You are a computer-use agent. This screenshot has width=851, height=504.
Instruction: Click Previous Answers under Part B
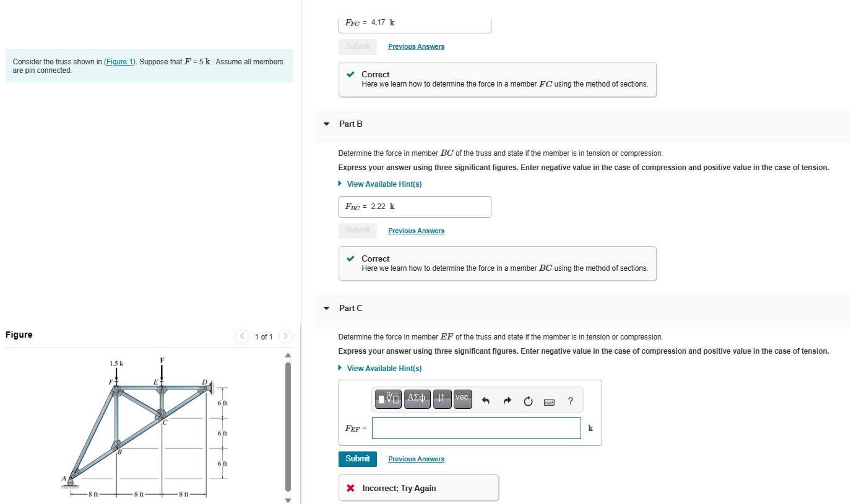(x=416, y=230)
